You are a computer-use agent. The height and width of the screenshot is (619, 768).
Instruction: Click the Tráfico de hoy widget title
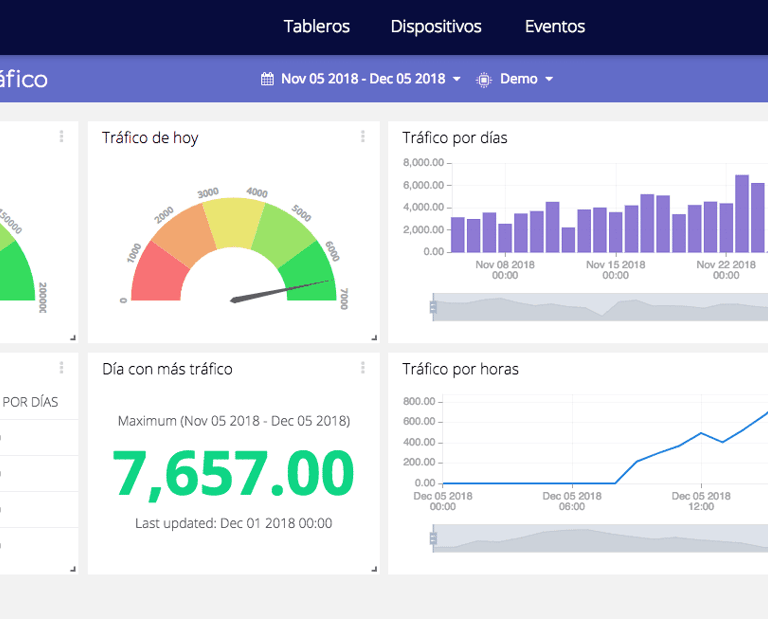click(x=150, y=138)
